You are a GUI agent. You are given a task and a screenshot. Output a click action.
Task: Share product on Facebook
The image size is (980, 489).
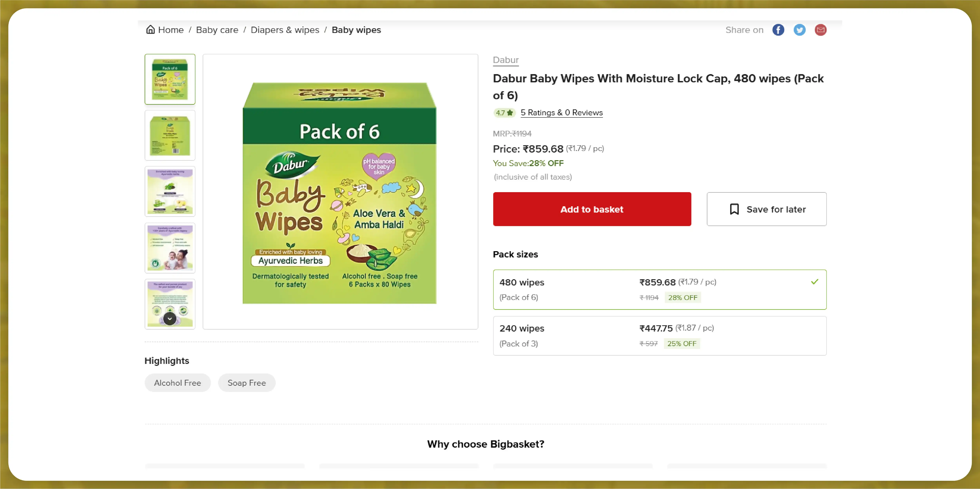[x=778, y=30]
